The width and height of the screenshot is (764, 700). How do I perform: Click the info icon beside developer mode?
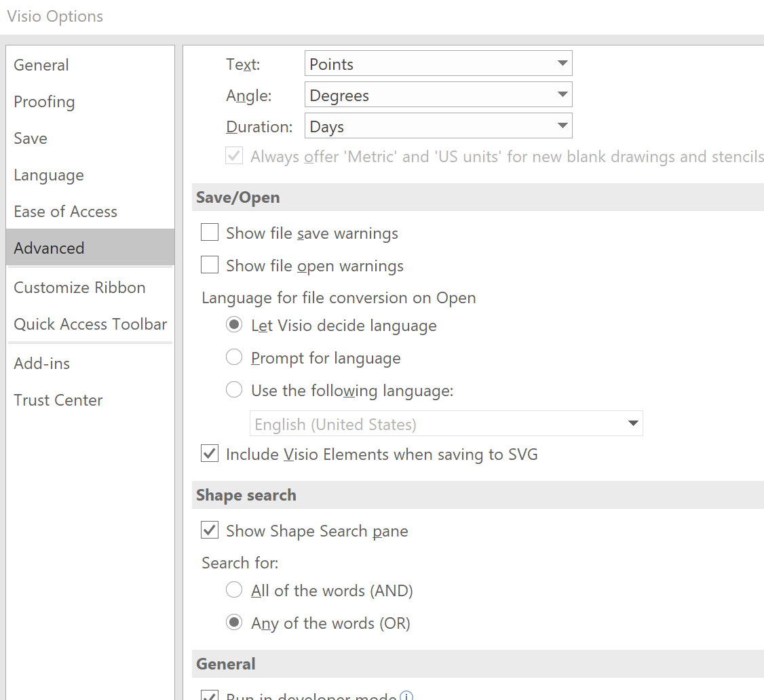pos(406,696)
